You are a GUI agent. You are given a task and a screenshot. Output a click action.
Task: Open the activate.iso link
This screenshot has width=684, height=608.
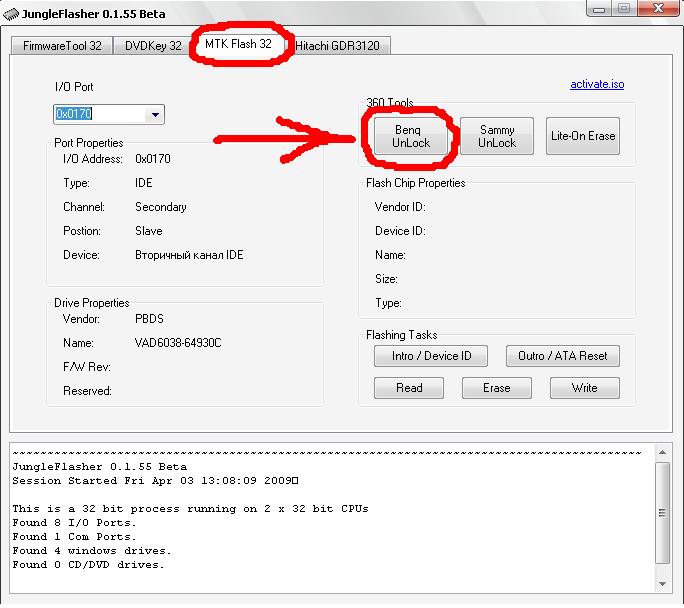[597, 84]
